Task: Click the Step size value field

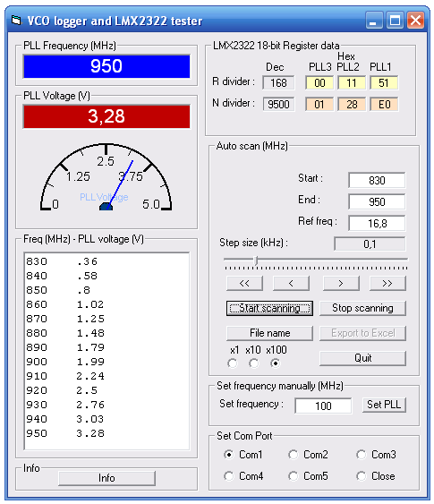Action: [x=370, y=244]
